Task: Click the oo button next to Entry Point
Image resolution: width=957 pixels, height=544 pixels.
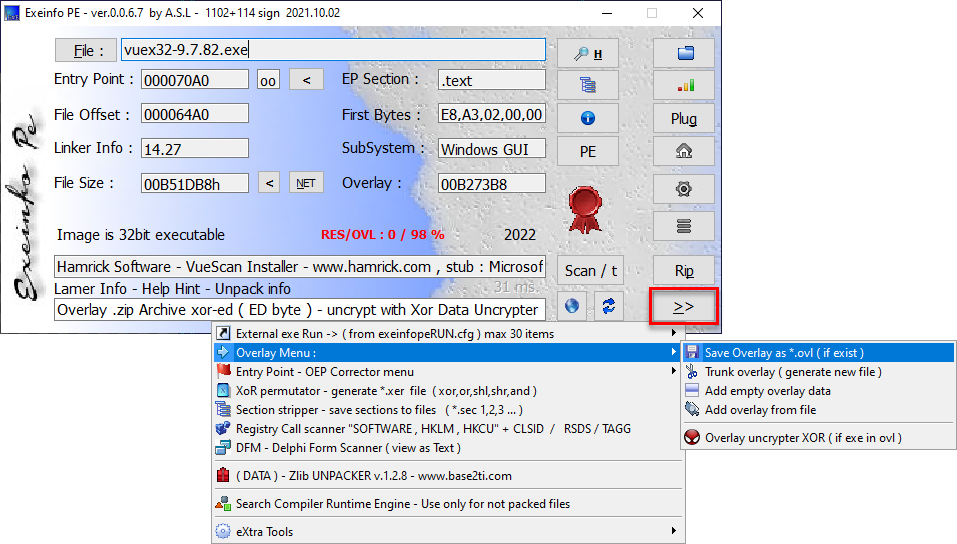Action: [268, 80]
